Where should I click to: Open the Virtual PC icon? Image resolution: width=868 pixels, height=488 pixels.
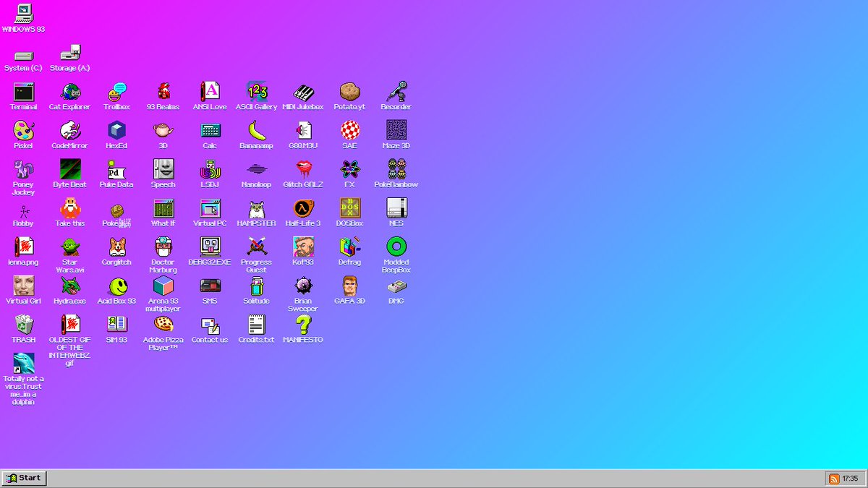pyautogui.click(x=210, y=208)
